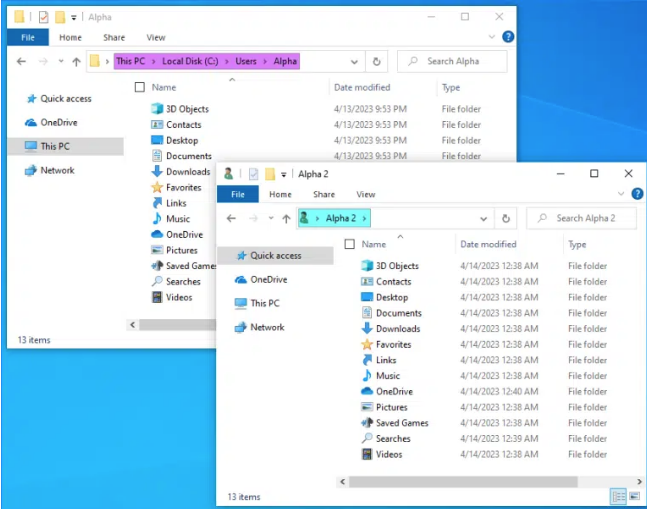The width and height of the screenshot is (647, 509).
Task: Click Contacts icon in Alpha window
Action: tap(157, 125)
